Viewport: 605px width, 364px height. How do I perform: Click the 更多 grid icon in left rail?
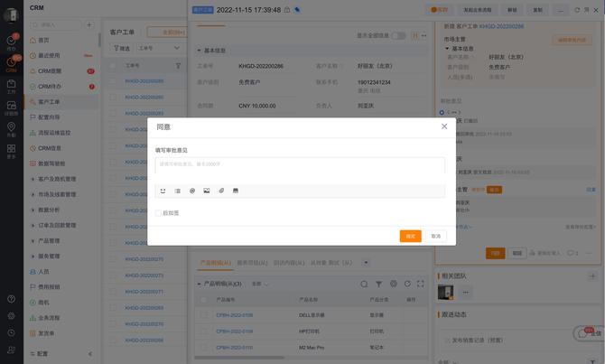click(11, 151)
